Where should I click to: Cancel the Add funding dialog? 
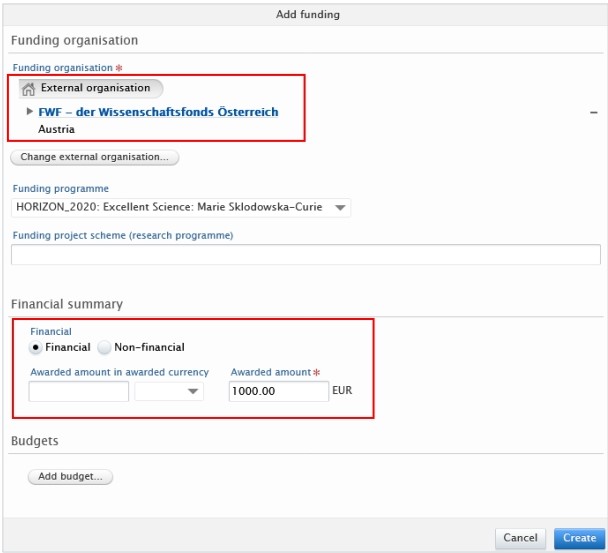[520, 538]
